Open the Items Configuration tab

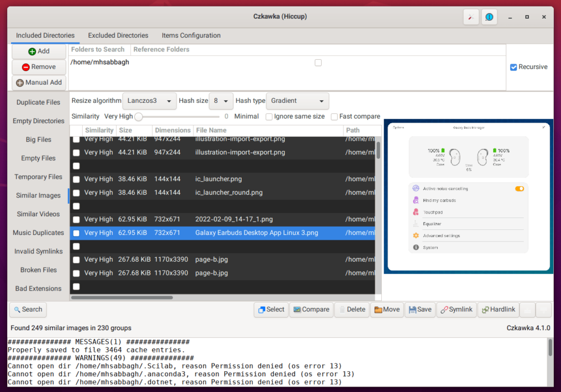(191, 36)
